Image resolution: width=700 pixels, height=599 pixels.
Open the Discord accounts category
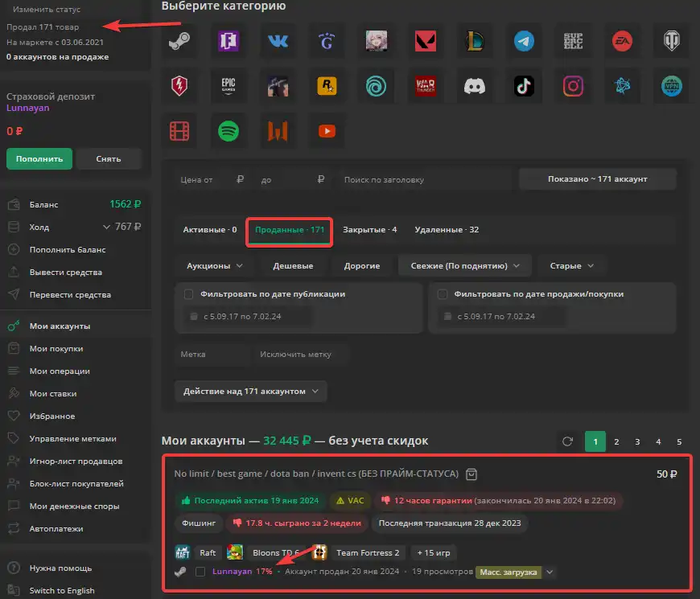[475, 86]
